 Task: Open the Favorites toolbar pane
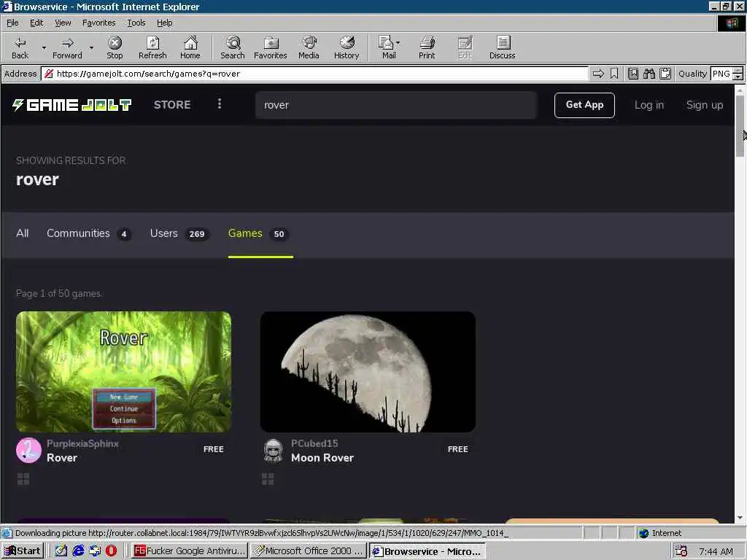point(271,47)
